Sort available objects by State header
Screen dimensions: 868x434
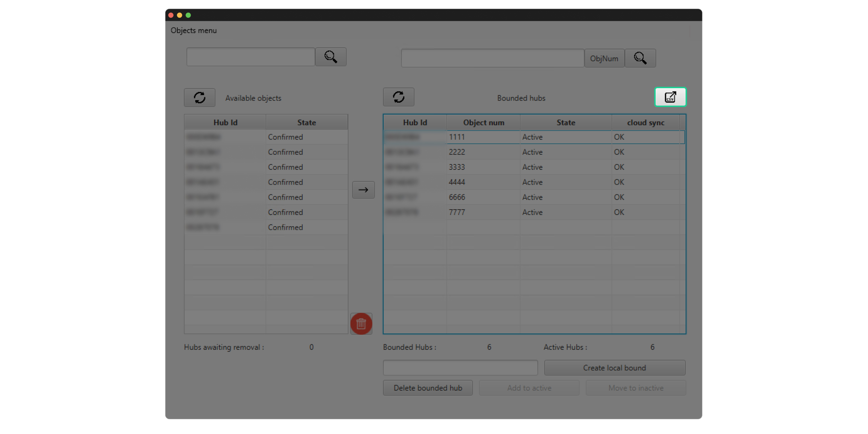[x=307, y=123]
